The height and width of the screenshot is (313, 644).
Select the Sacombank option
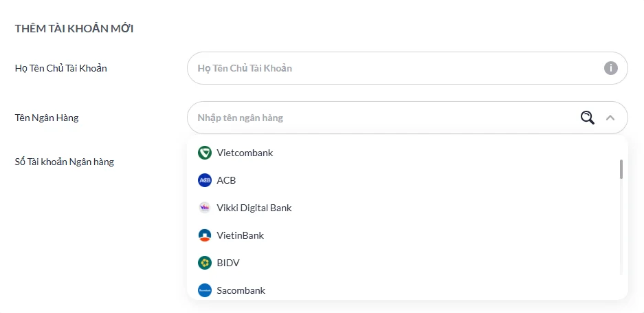tap(241, 290)
